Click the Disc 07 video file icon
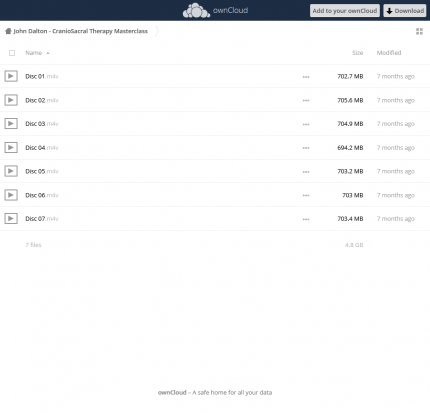This screenshot has height=413, width=430. click(11, 218)
